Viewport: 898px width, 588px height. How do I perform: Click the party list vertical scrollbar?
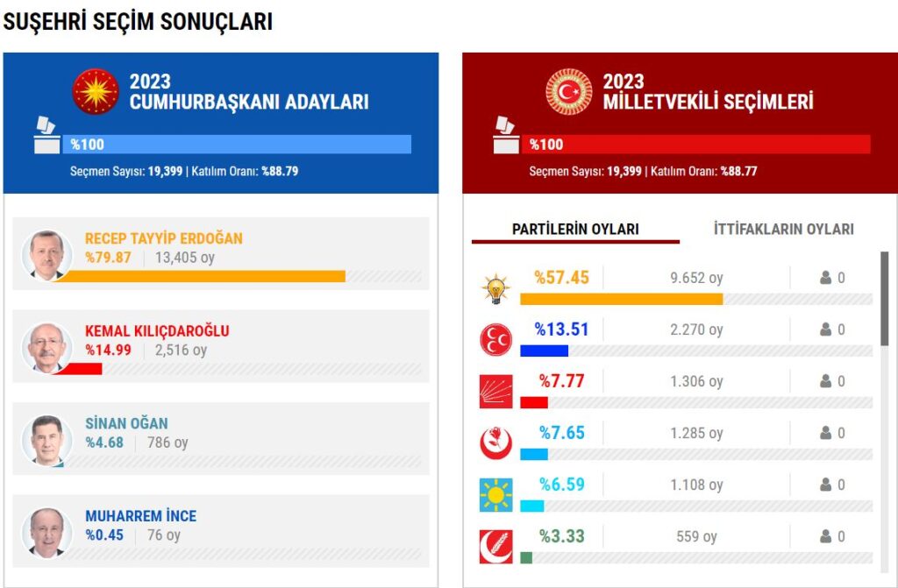(884, 298)
